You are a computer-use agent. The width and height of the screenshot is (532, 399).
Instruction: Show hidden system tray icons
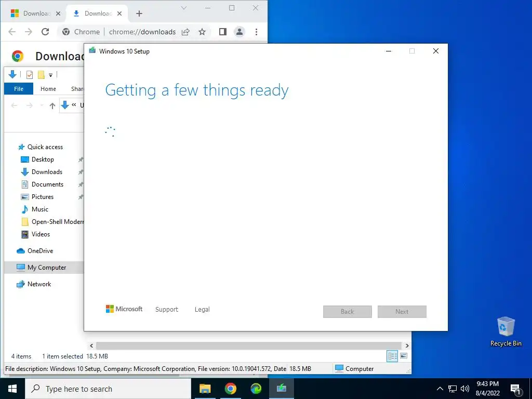pyautogui.click(x=440, y=389)
